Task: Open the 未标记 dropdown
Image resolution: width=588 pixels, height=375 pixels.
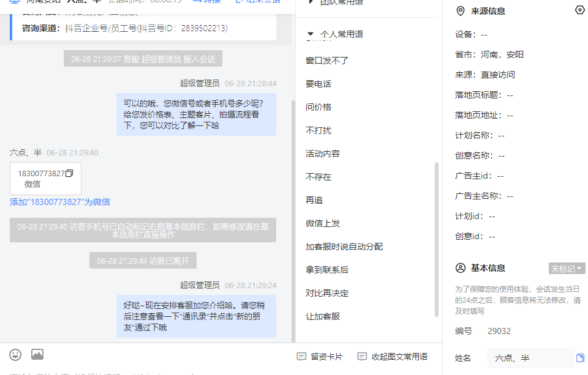Action: click(566, 269)
